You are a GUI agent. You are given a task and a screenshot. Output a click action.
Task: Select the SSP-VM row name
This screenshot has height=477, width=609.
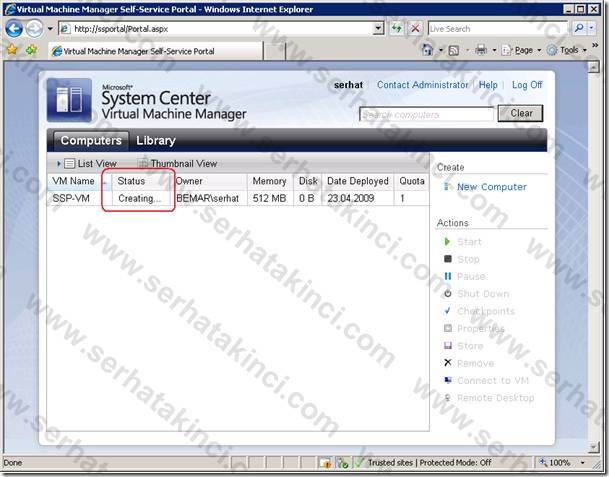tap(71, 198)
